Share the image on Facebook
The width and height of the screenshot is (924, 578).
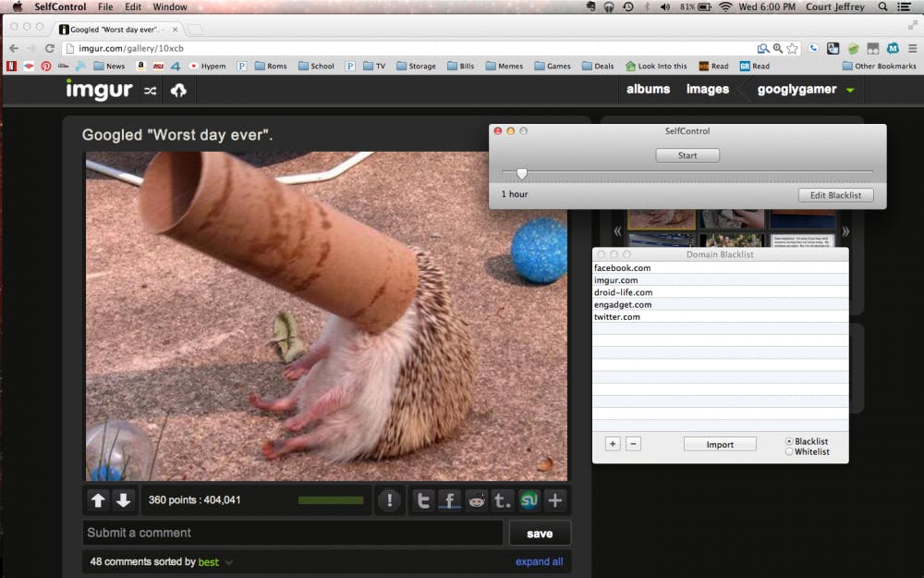450,500
